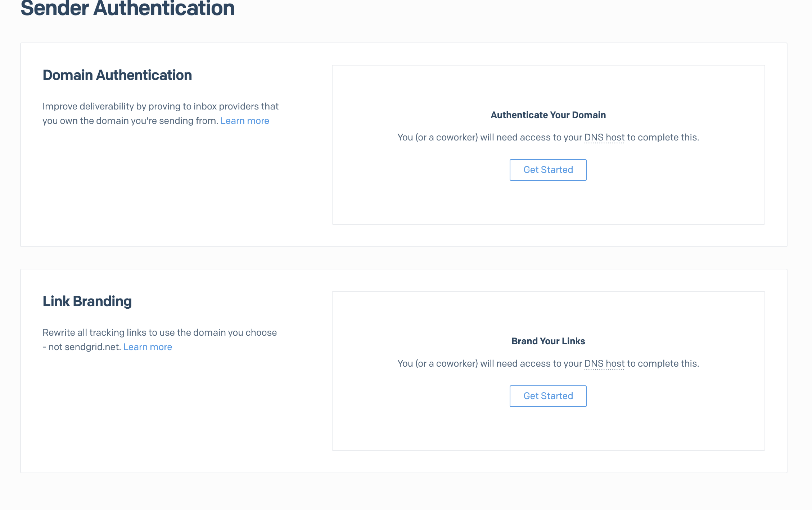Click the Domain Authentication heading
The image size is (812, 510).
pyautogui.click(x=117, y=75)
